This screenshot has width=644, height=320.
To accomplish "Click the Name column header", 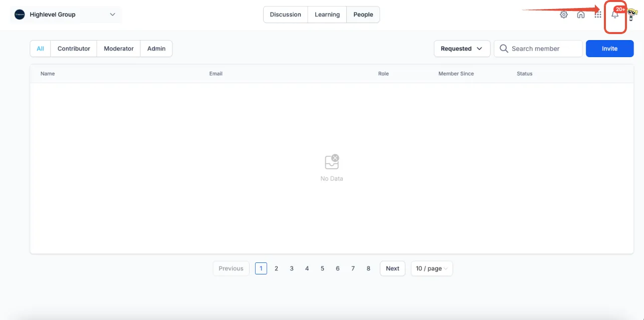I will [x=48, y=74].
